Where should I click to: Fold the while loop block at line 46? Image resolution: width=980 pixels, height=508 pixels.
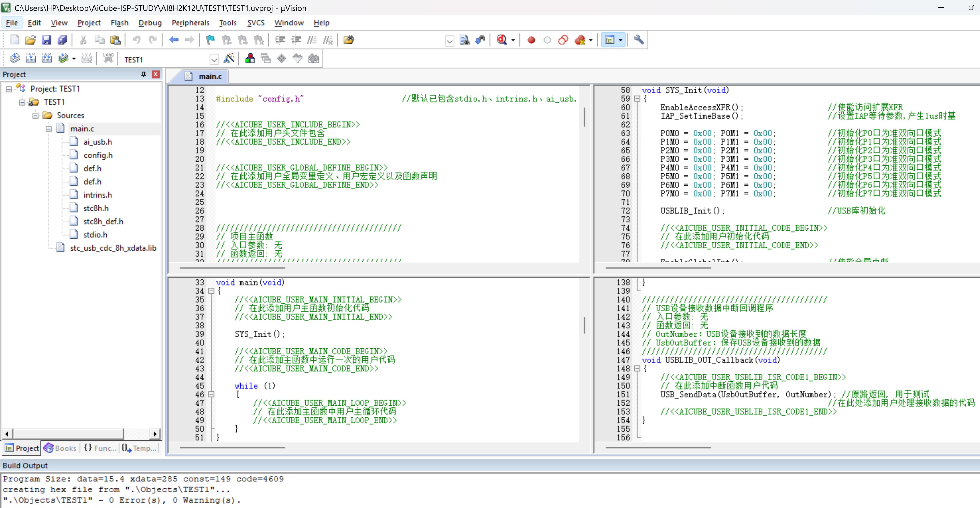point(211,394)
